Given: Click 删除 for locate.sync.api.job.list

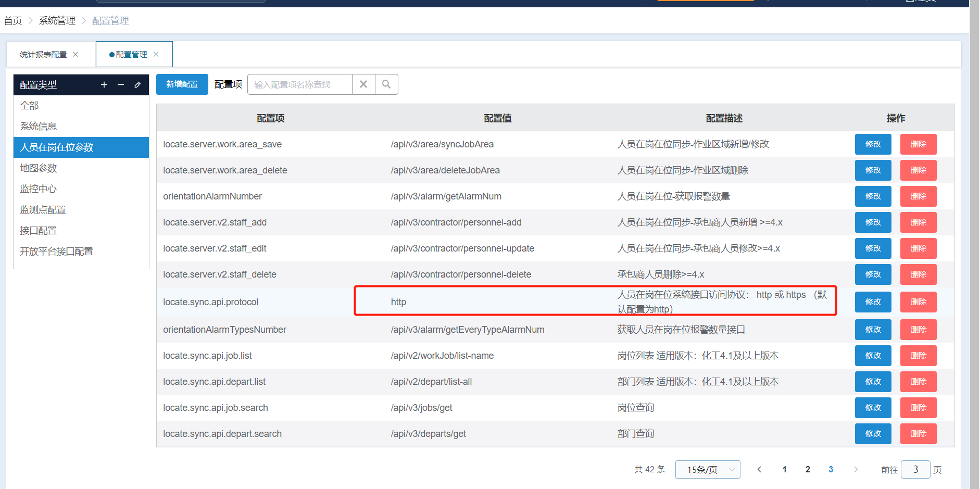Looking at the screenshot, I should pos(919,356).
